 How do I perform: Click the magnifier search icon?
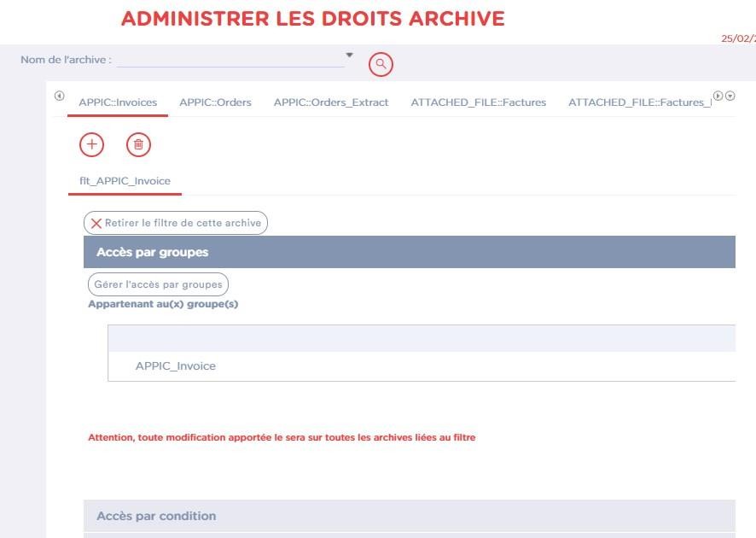click(381, 64)
